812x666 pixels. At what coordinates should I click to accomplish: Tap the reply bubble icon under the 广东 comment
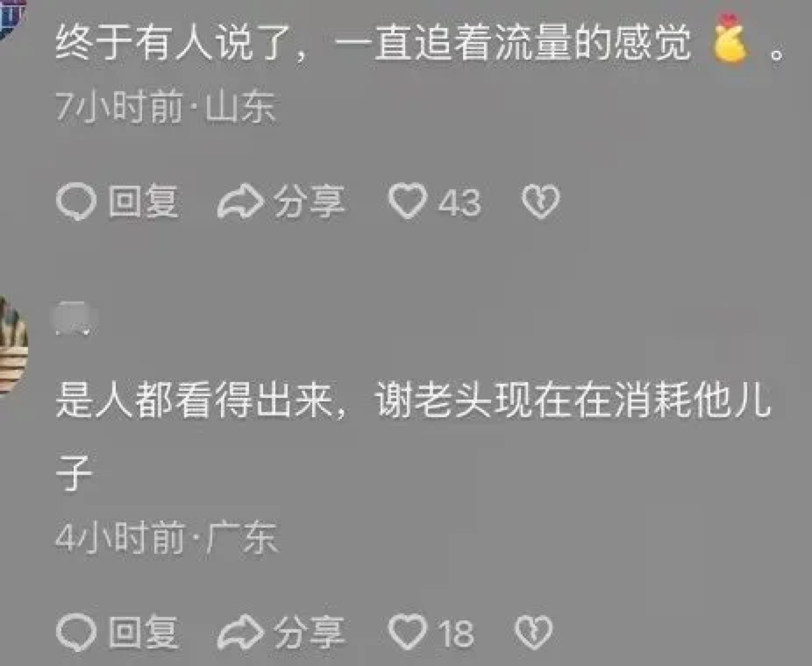(76, 633)
